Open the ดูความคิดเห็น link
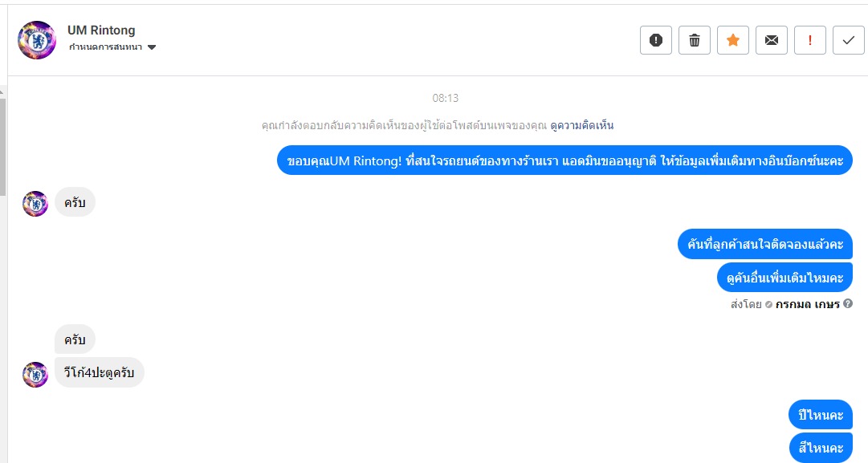Image resolution: width=868 pixels, height=463 pixels. pos(582,125)
